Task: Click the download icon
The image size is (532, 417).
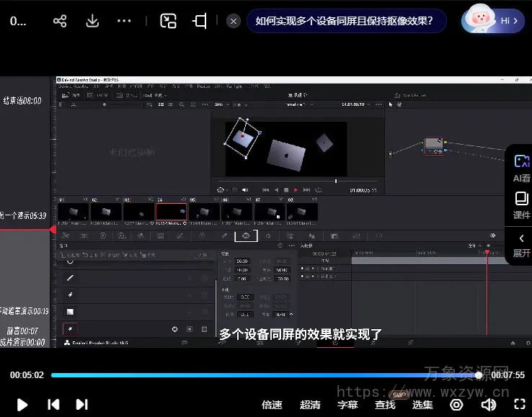Action: point(92,21)
